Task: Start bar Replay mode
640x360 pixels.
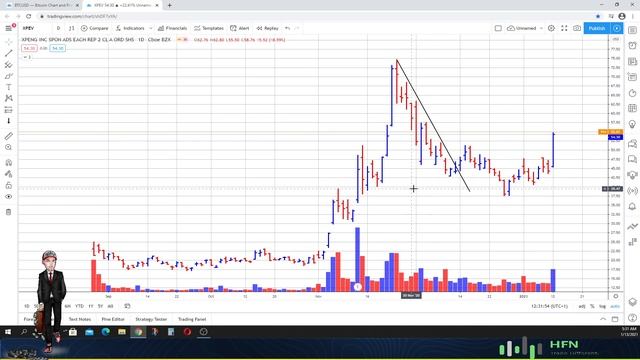Action: click(x=268, y=28)
